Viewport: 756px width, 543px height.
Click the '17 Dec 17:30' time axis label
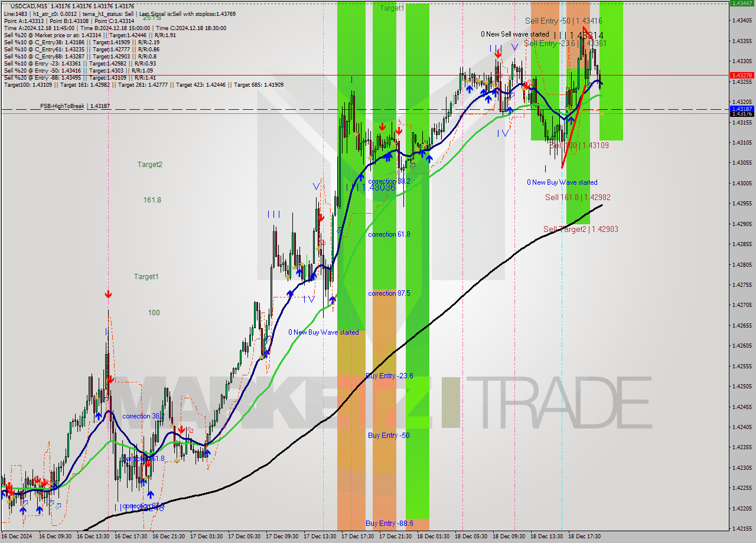pos(357,537)
